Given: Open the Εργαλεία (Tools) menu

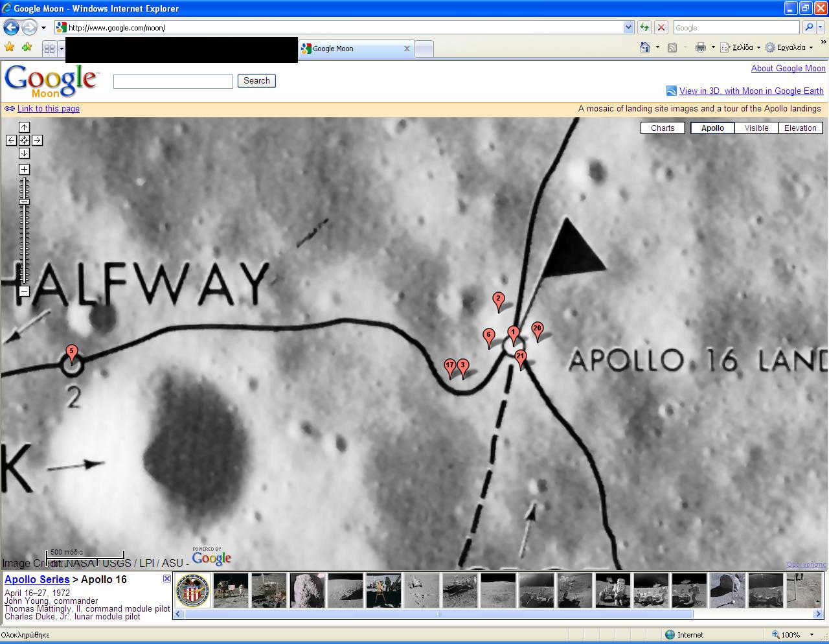Looking at the screenshot, I should 788,47.
